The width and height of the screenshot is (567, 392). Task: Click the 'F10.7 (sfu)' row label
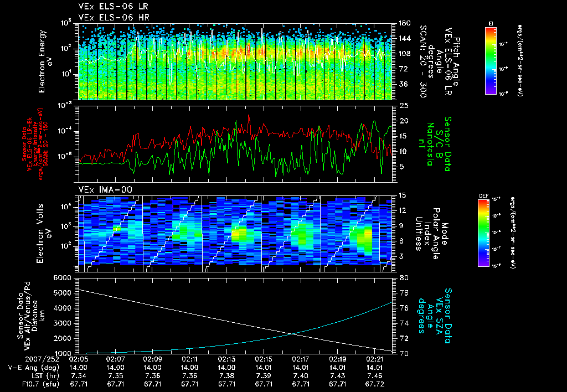[x=40, y=384]
